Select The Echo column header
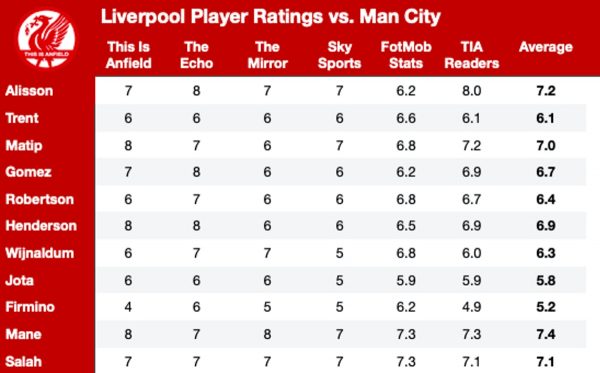600x373 pixels. coord(196,55)
